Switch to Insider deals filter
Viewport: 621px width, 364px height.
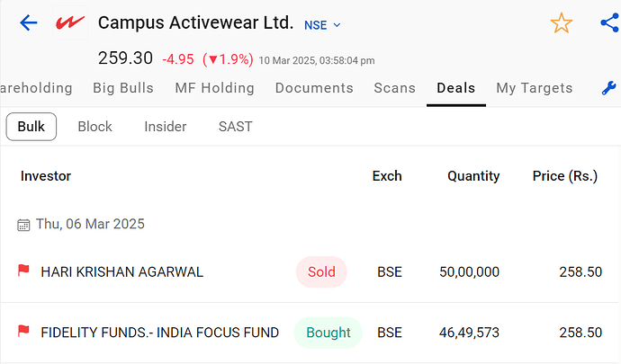(166, 127)
